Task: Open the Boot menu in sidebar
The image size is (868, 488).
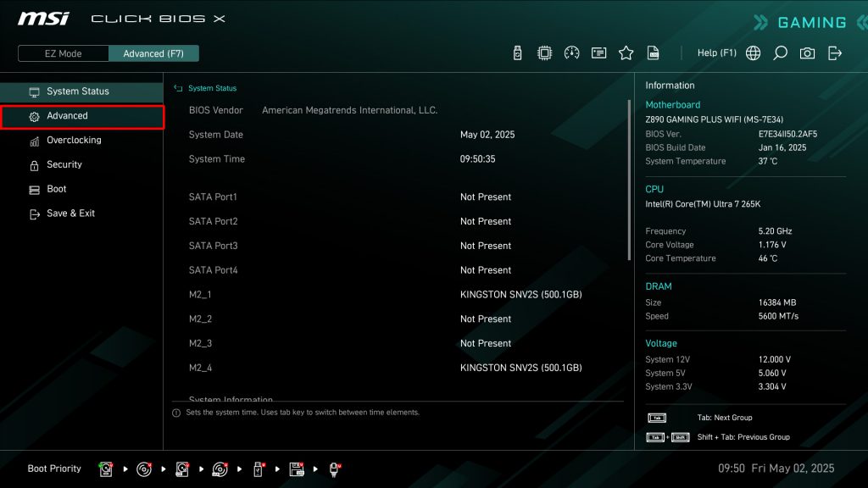Action: 82,189
